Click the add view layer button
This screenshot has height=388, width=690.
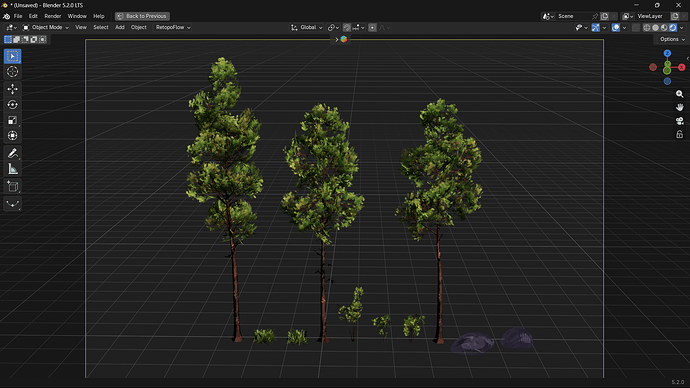(675, 16)
